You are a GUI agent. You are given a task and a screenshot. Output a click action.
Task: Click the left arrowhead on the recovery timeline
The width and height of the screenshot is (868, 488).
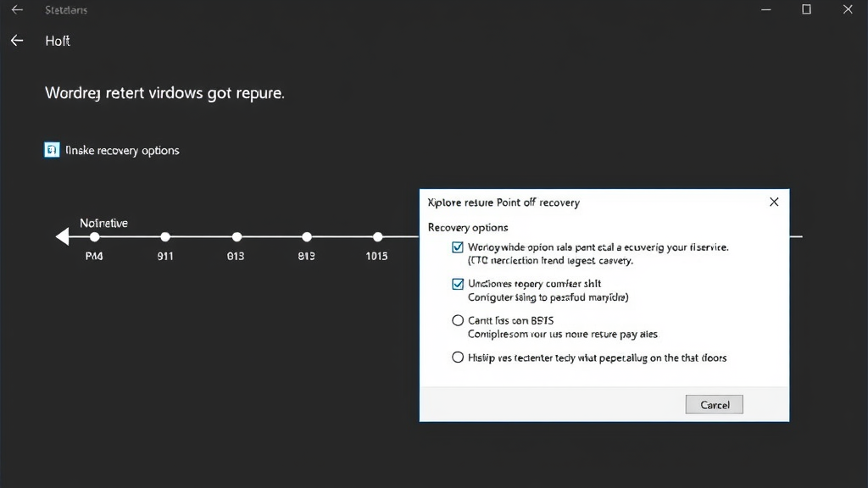pos(63,237)
